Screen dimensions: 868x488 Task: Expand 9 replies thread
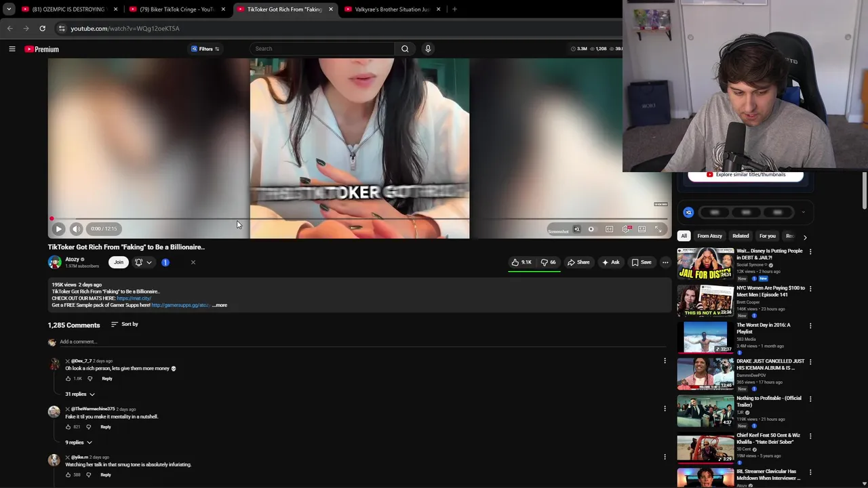[x=79, y=443]
